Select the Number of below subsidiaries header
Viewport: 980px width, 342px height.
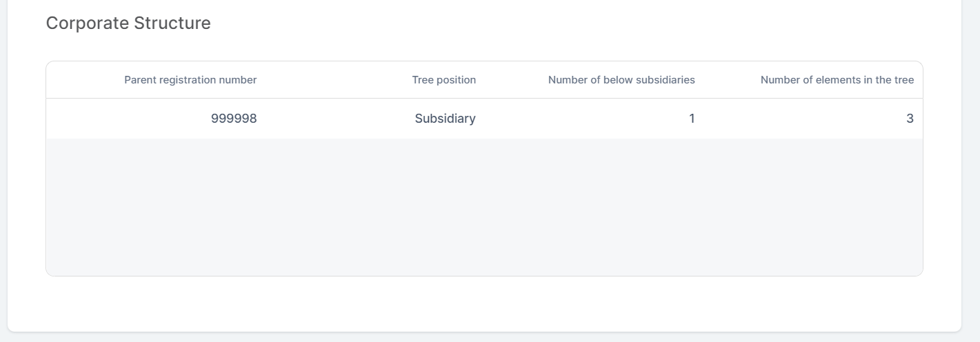tap(621, 80)
